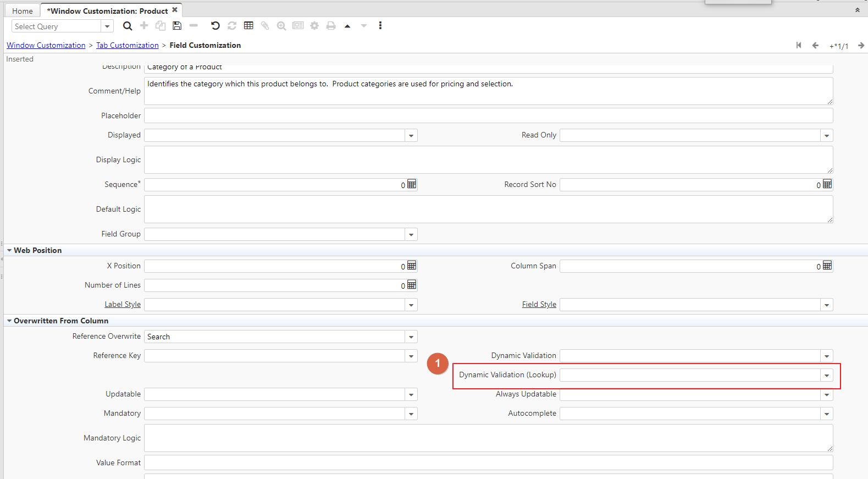The height and width of the screenshot is (479, 868).
Task: Expand the Select Query dropdown
Action: point(107,26)
